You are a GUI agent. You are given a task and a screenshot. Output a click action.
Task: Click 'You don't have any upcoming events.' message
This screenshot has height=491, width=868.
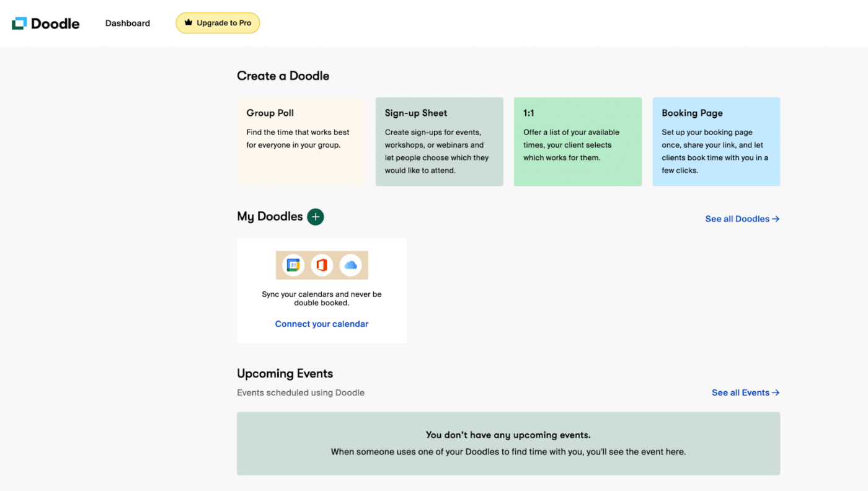tap(508, 435)
